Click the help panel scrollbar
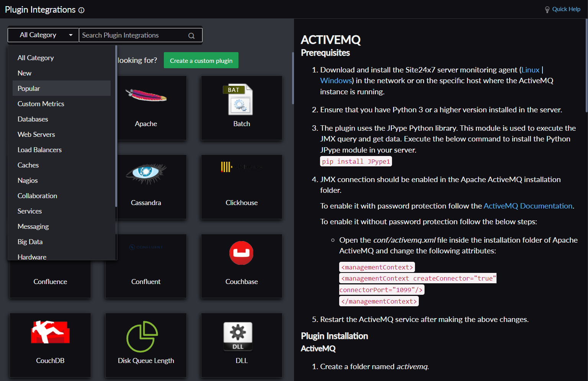 pos(586,65)
